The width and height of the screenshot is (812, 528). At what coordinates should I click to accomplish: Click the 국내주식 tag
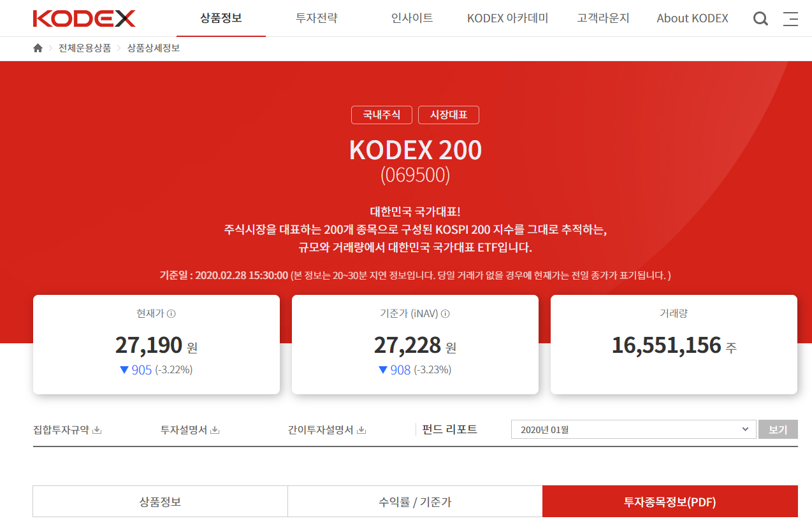click(x=382, y=115)
